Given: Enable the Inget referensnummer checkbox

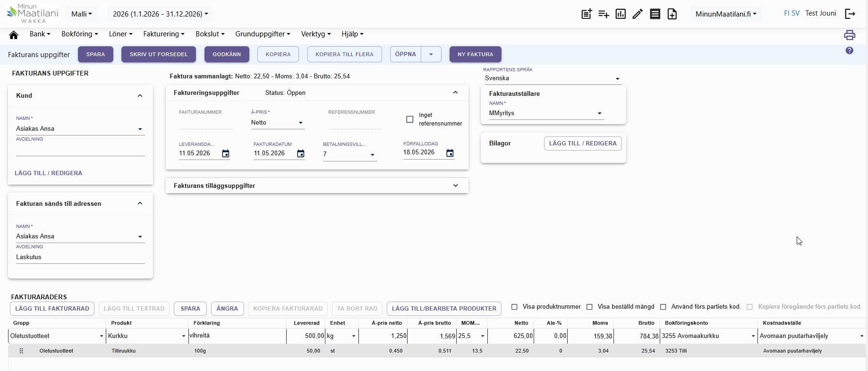Looking at the screenshot, I should tap(410, 119).
